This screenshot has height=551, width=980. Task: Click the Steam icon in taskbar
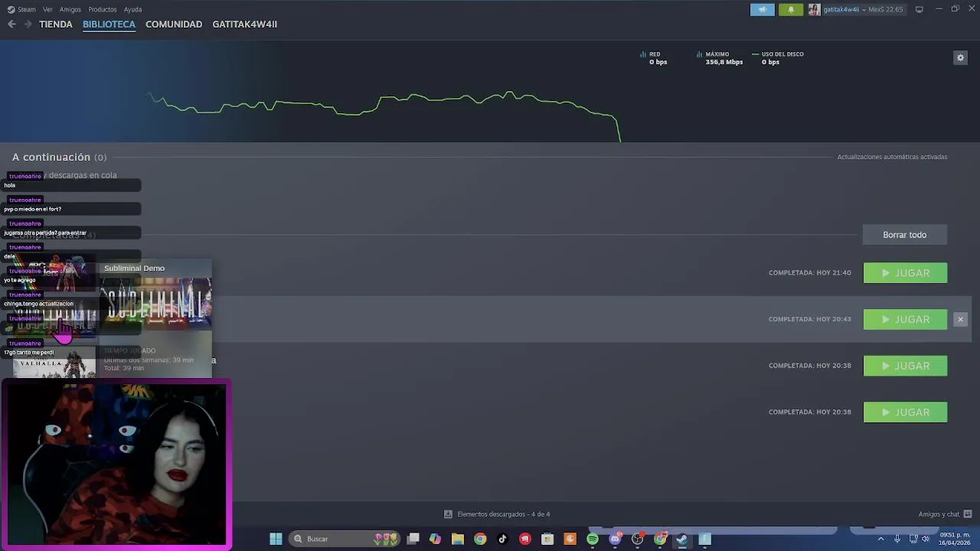pyautogui.click(x=681, y=539)
